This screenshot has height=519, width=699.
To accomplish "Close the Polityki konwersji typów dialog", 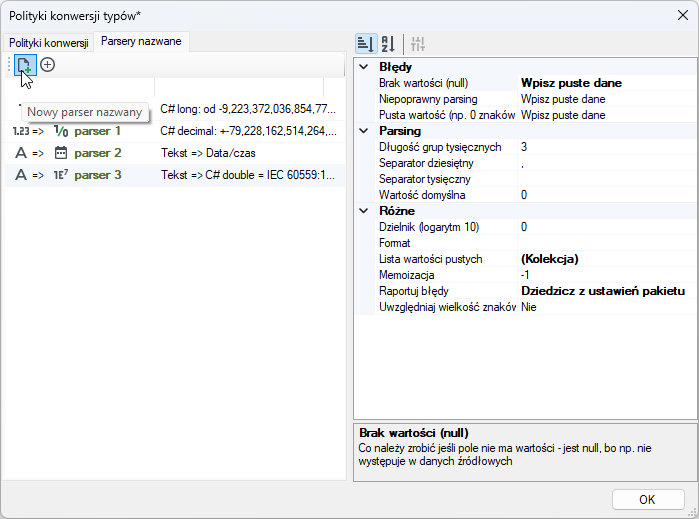I will pos(683,15).
